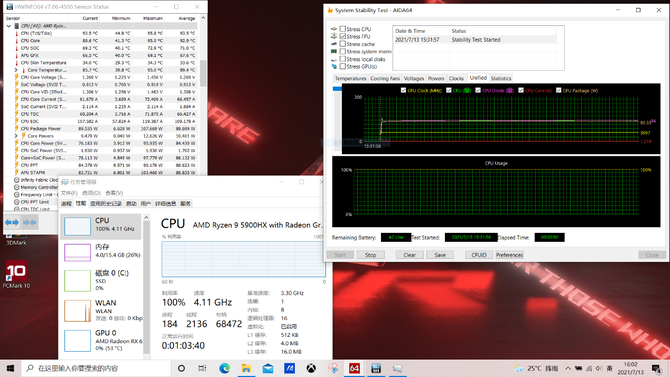Expand the Core Temperatures sensor row
This screenshot has height=377, width=670.
click(16, 70)
